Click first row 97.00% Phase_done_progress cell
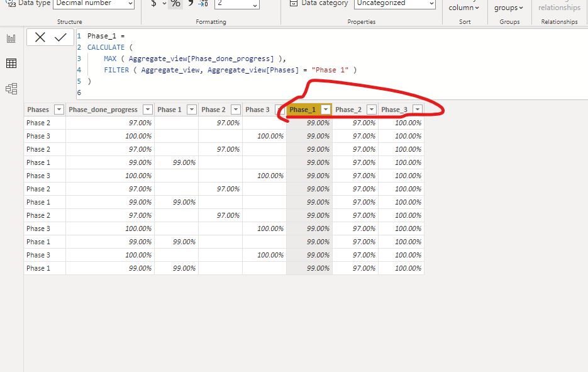The height and width of the screenshot is (372, 588). [110, 123]
